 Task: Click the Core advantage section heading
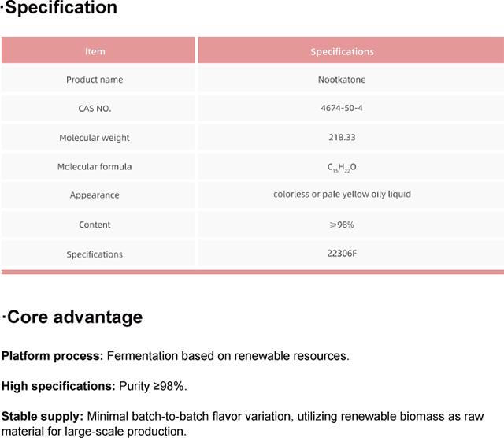tap(72, 317)
